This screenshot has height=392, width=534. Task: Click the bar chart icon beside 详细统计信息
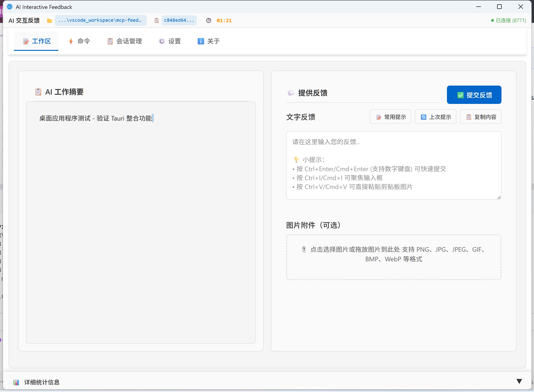tap(16, 382)
